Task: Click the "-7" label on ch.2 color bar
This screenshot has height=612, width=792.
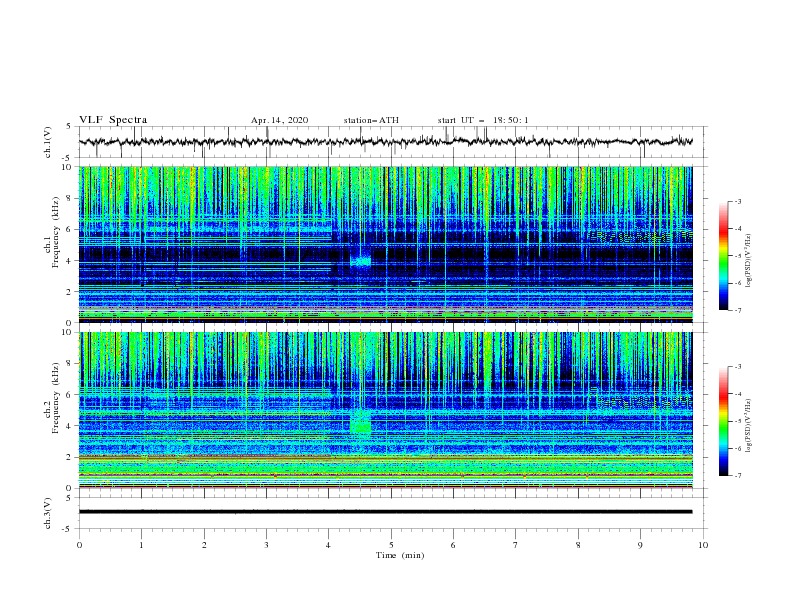Action: point(737,476)
